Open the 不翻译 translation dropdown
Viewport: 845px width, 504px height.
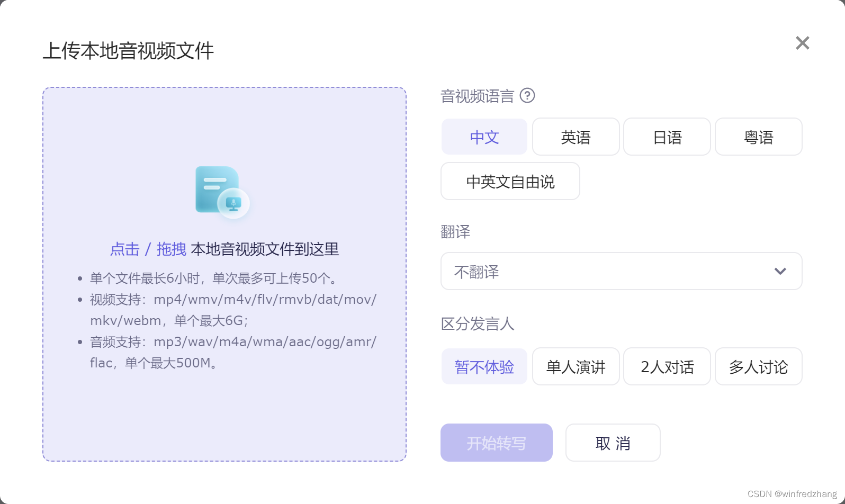[622, 272]
